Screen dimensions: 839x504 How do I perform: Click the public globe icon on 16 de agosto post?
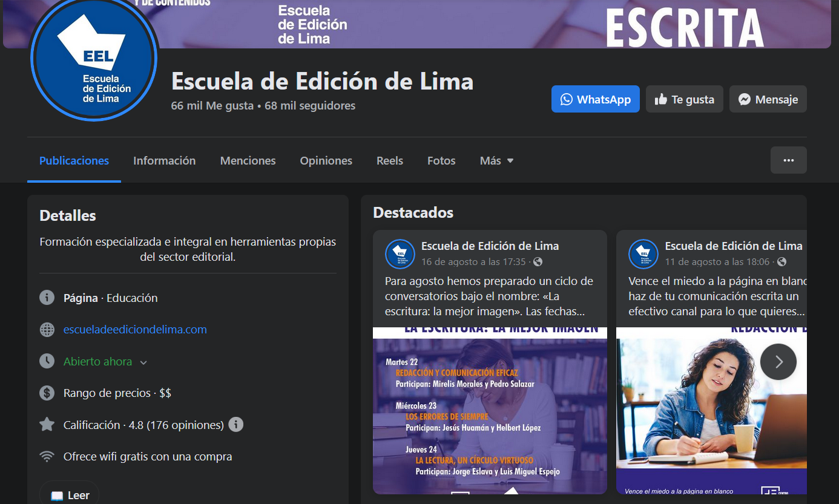click(x=538, y=262)
